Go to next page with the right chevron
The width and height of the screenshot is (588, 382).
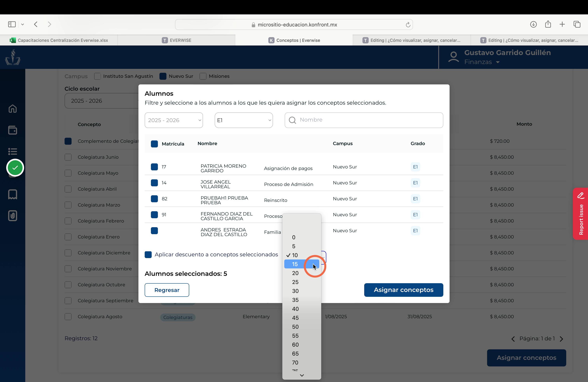(x=561, y=339)
